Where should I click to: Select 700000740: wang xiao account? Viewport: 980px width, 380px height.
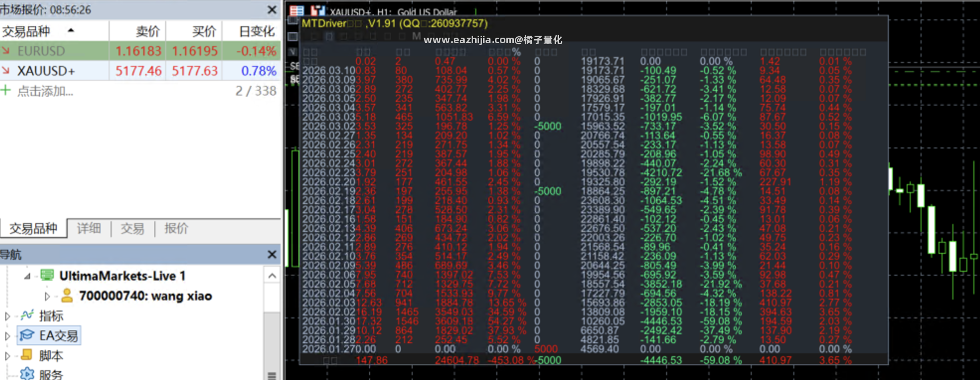(145, 296)
